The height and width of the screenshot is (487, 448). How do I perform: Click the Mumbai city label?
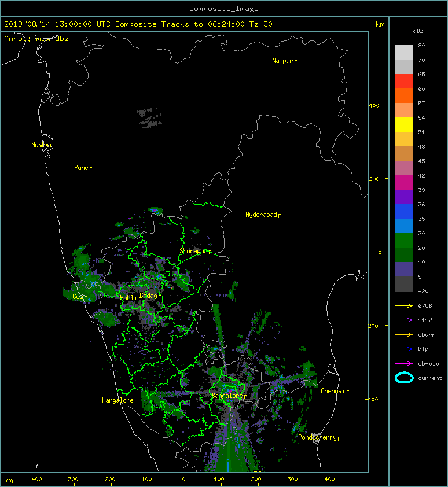42,145
